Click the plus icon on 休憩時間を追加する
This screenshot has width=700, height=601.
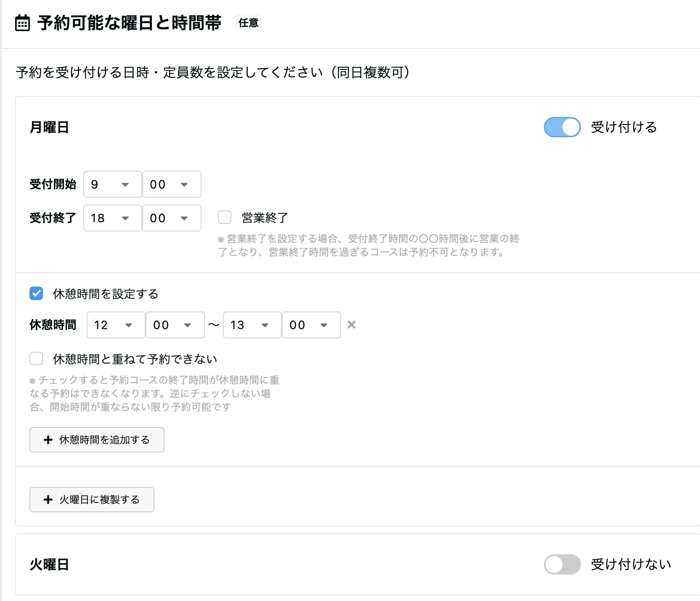coord(48,440)
